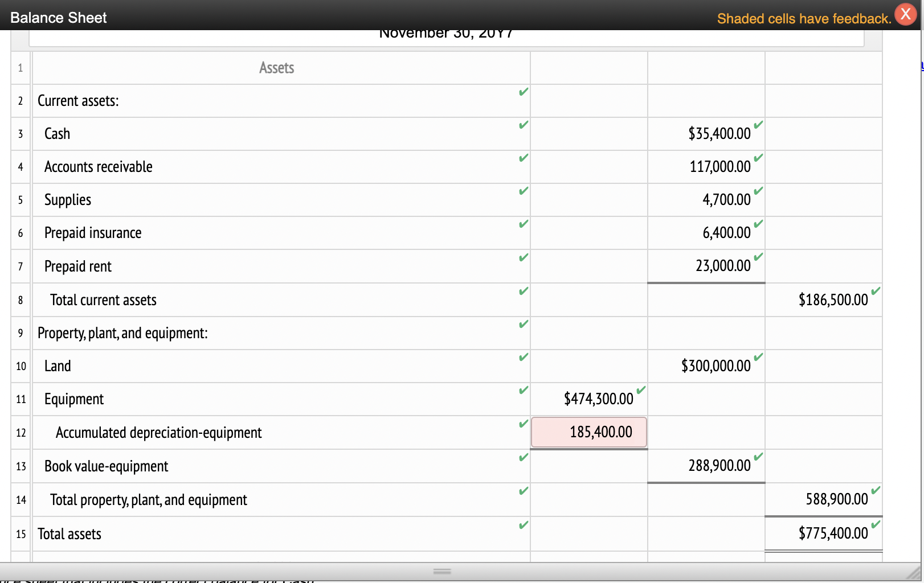Click the green checkmark on the Land row label
This screenshot has height=583, width=924.
524,357
